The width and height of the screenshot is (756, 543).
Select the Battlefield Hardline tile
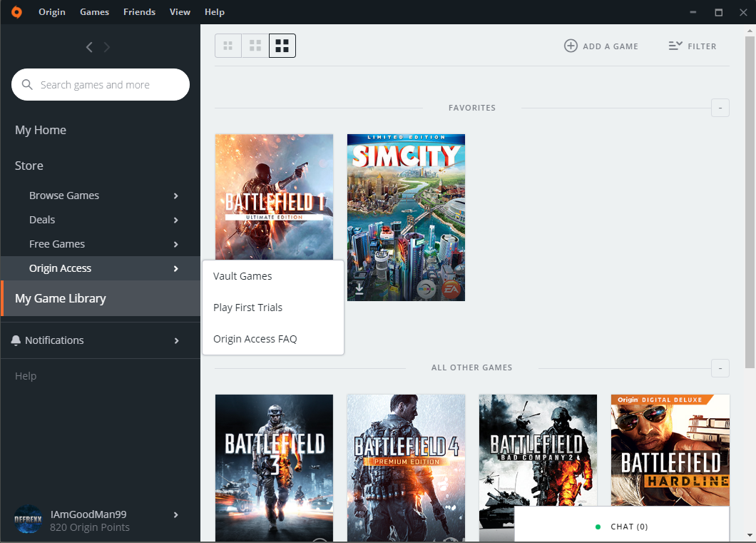pos(670,450)
